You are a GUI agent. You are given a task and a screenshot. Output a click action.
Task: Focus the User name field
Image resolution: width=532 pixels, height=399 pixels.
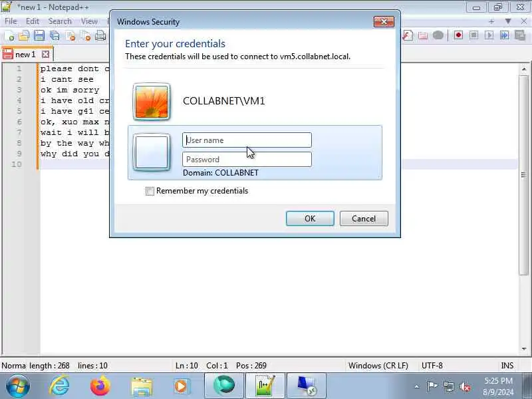pyautogui.click(x=247, y=140)
